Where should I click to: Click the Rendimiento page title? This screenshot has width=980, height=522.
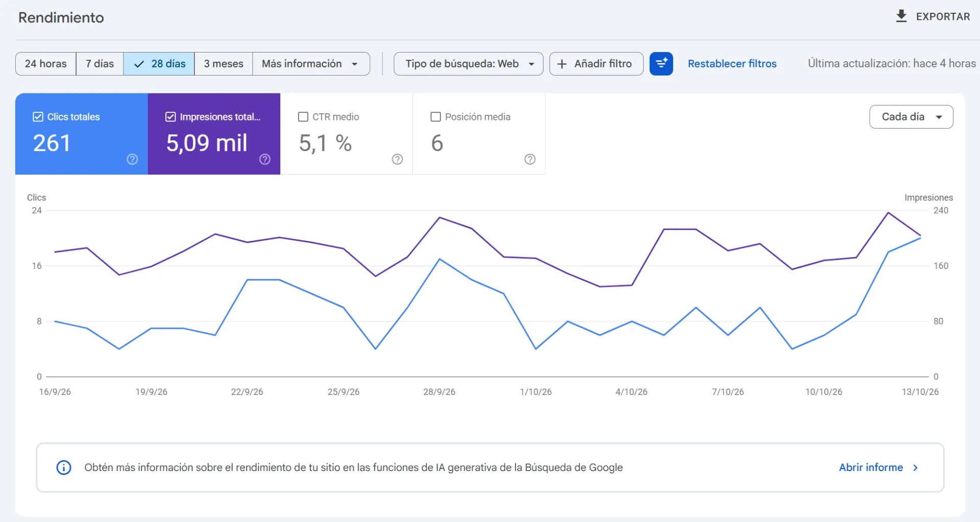pyautogui.click(x=61, y=17)
